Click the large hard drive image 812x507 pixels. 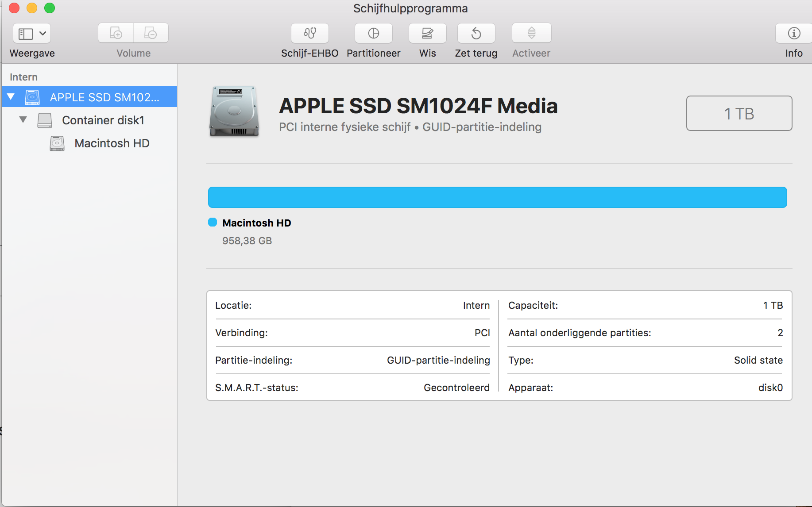tap(234, 111)
